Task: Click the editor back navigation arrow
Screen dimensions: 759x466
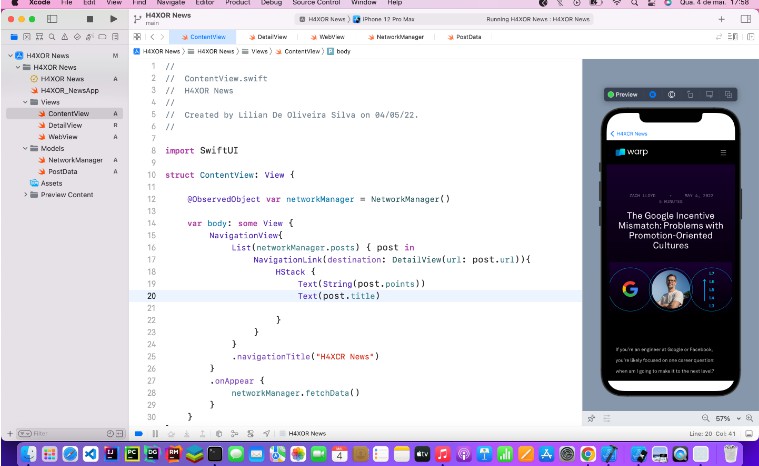Action: coord(149,37)
